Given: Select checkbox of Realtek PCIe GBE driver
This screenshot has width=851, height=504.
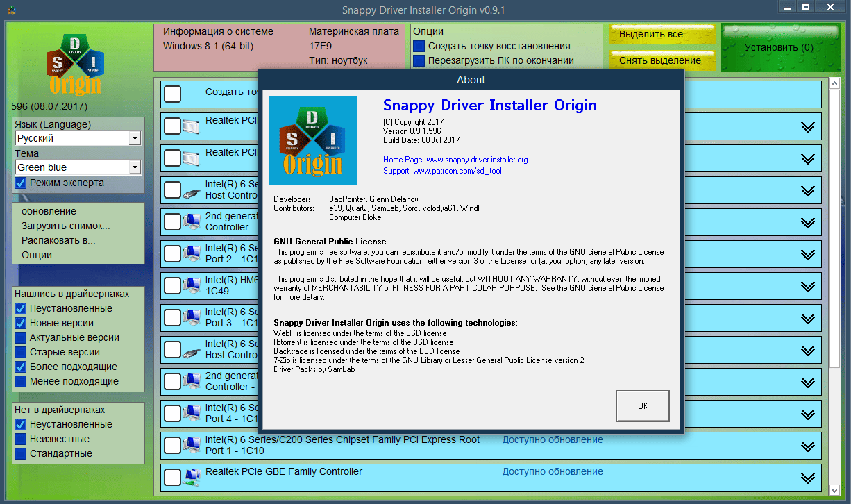Looking at the screenshot, I should click(x=172, y=478).
